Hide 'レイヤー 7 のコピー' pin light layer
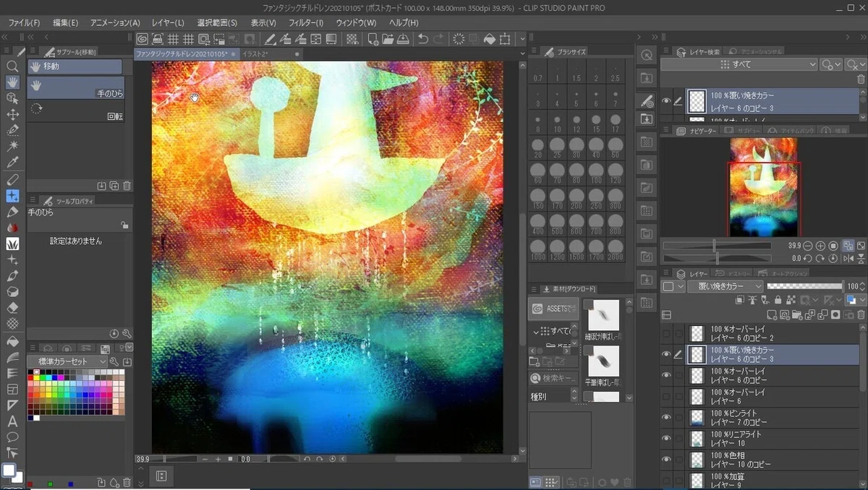The height and width of the screenshot is (490, 868). pos(666,417)
